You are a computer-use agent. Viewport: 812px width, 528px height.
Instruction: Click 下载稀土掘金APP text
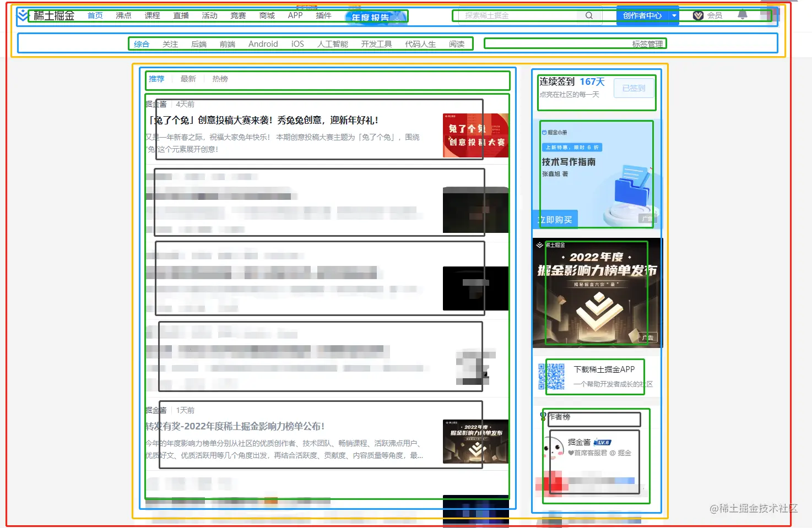tap(604, 369)
